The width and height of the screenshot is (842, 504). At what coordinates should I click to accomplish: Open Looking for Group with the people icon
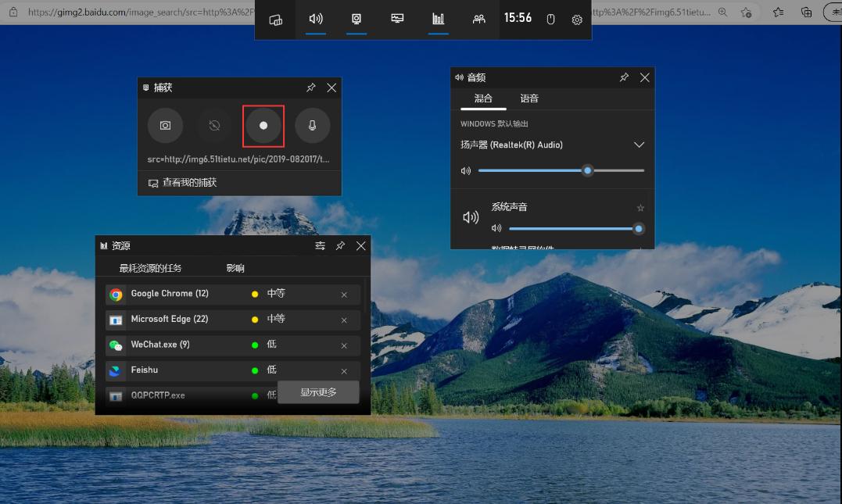tap(478, 20)
